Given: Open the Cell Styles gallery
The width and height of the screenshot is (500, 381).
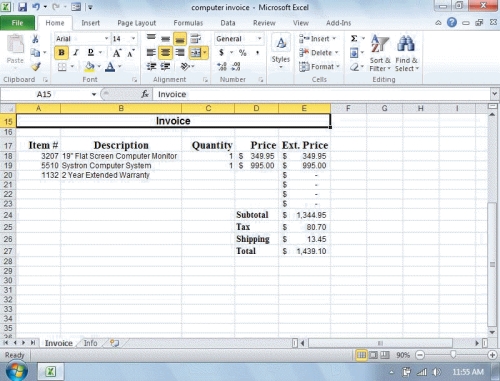Looking at the screenshot, I should coord(281,52).
